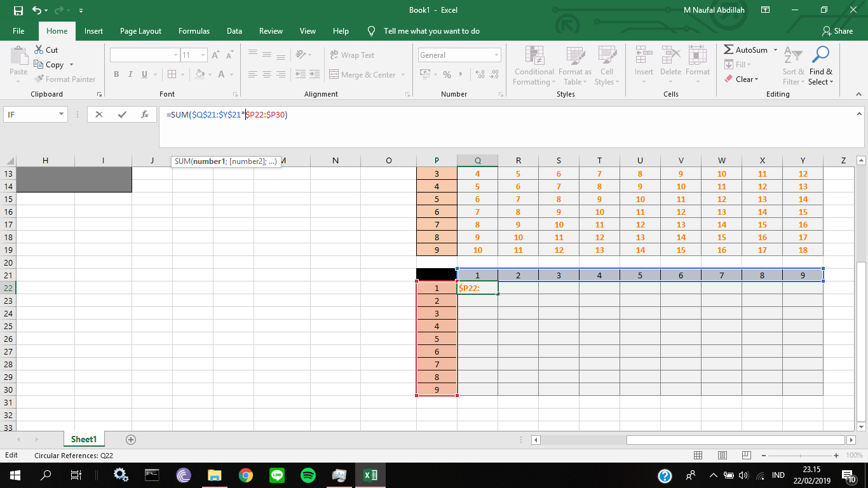The width and height of the screenshot is (868, 488).
Task: Collapse the ribbon with the chevron
Action: 858,94
